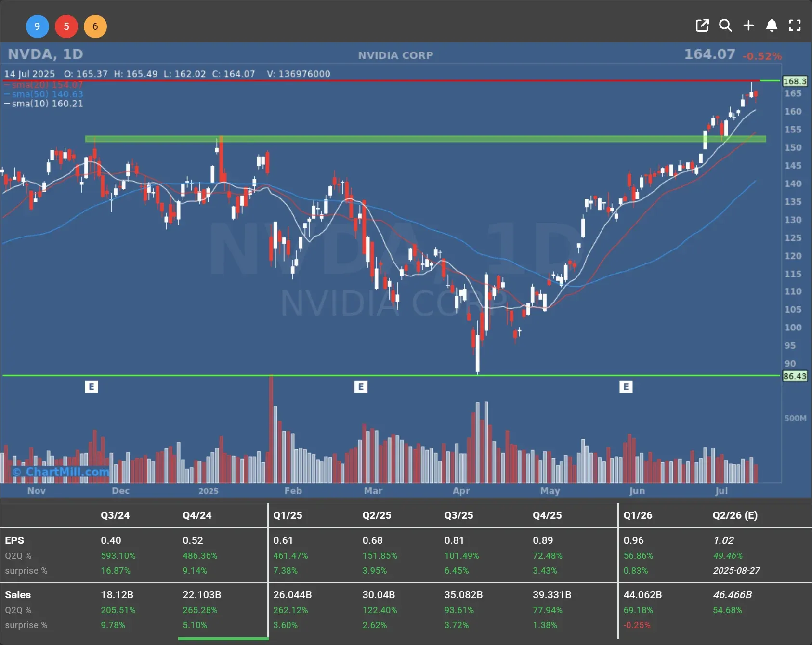The image size is (812, 645).
Task: Click Sales value 18.12B
Action: 117,595
